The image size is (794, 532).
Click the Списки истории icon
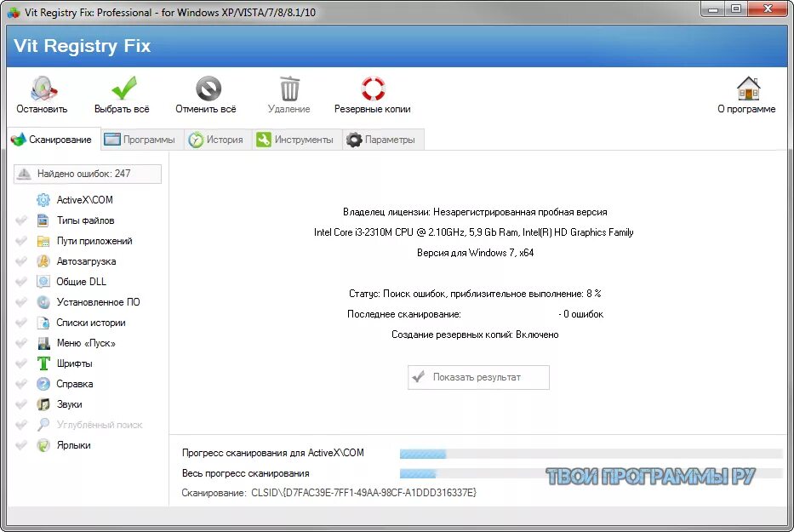(x=43, y=323)
